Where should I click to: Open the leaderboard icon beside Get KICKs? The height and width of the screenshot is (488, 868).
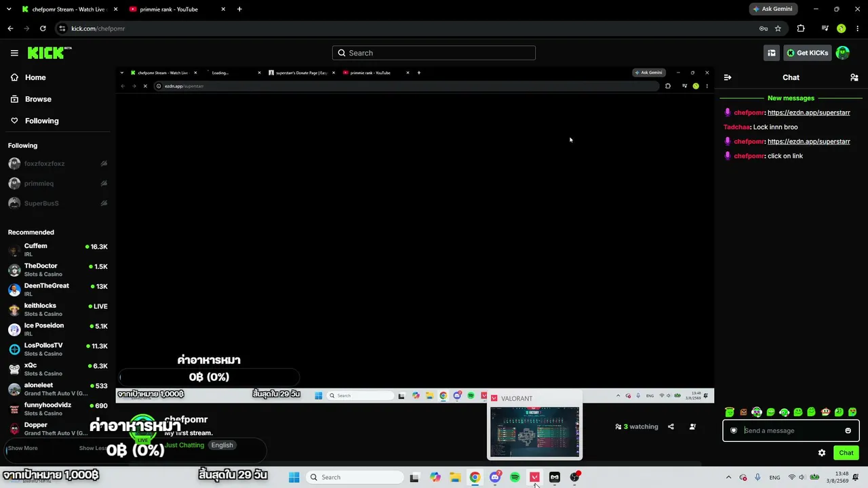tap(771, 53)
